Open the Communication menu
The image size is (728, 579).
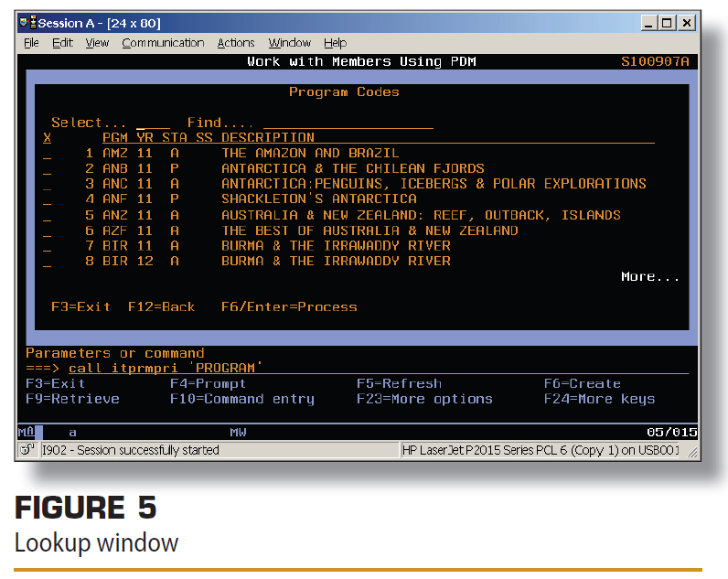[x=163, y=43]
